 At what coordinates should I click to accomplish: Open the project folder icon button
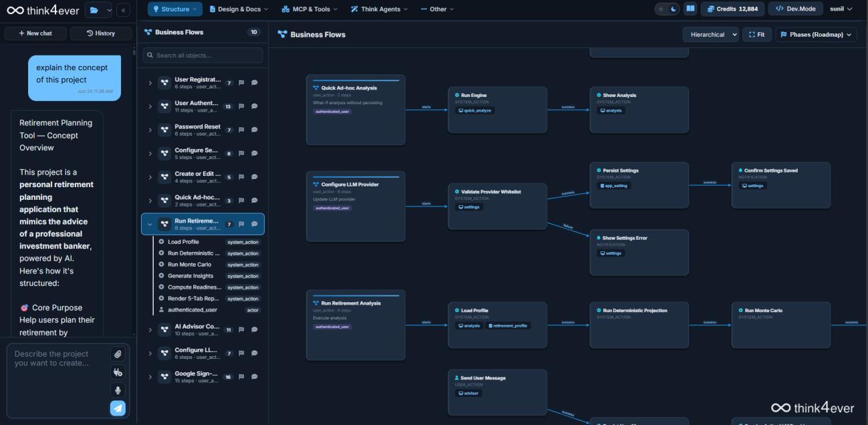point(94,10)
